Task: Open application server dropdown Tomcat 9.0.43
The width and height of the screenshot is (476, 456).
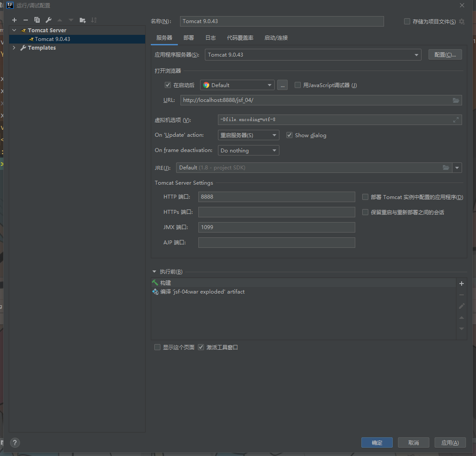Action: pos(313,54)
